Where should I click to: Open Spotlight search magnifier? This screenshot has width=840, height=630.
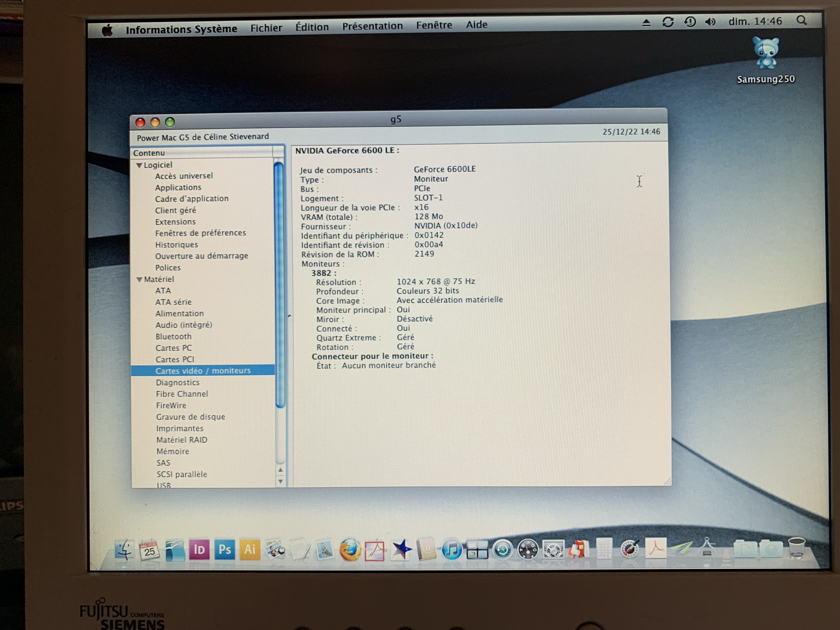tap(801, 20)
